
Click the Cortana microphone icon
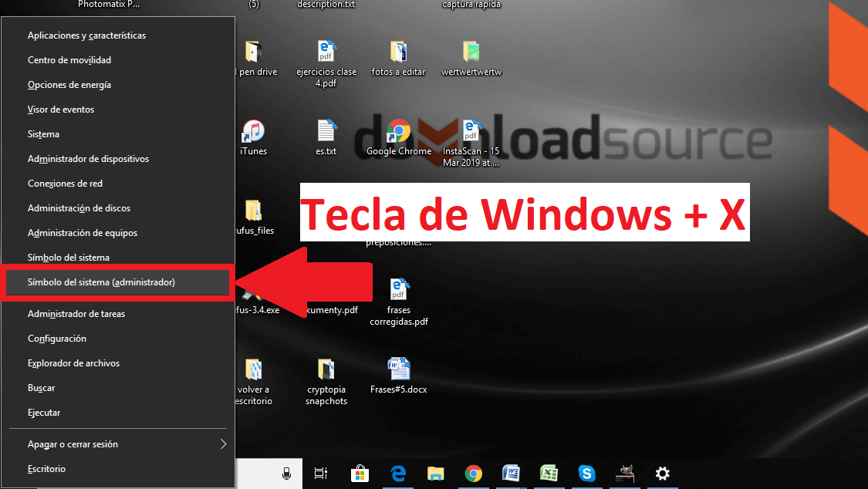[x=287, y=474]
